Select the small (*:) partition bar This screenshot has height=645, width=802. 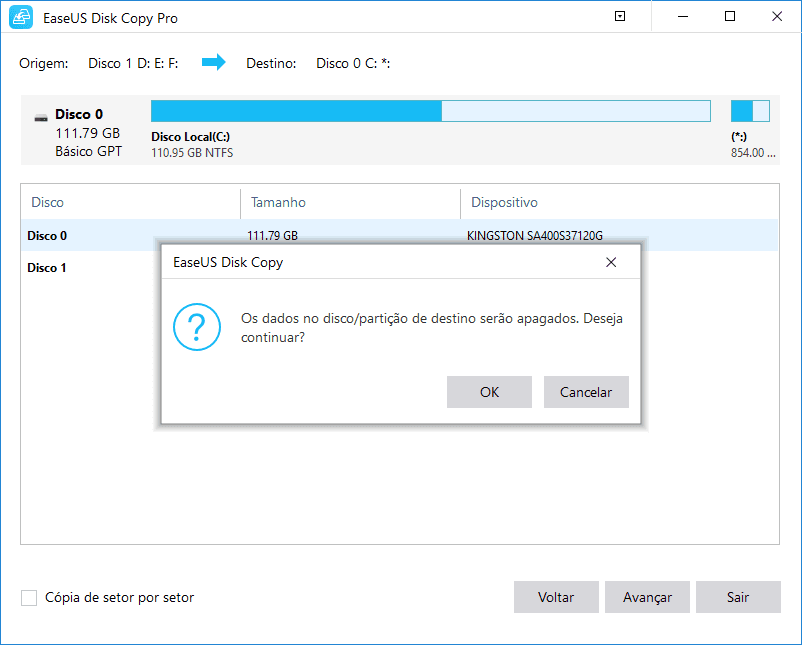click(x=750, y=111)
